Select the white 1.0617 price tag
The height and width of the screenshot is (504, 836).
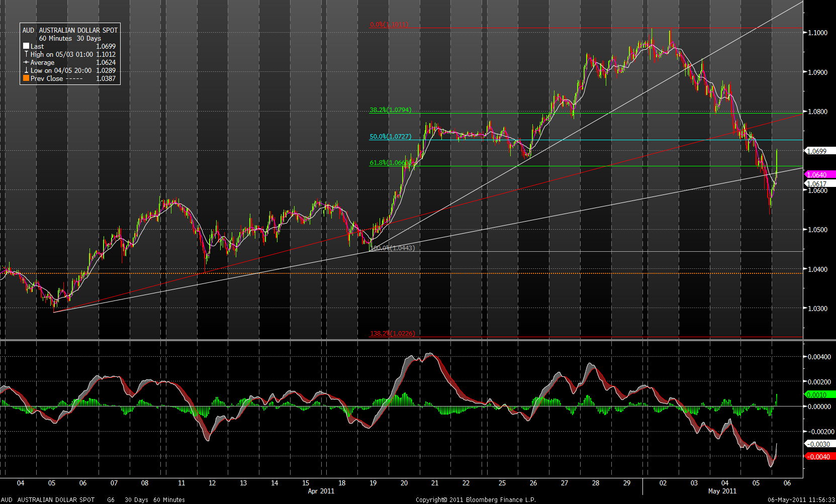pos(817,184)
